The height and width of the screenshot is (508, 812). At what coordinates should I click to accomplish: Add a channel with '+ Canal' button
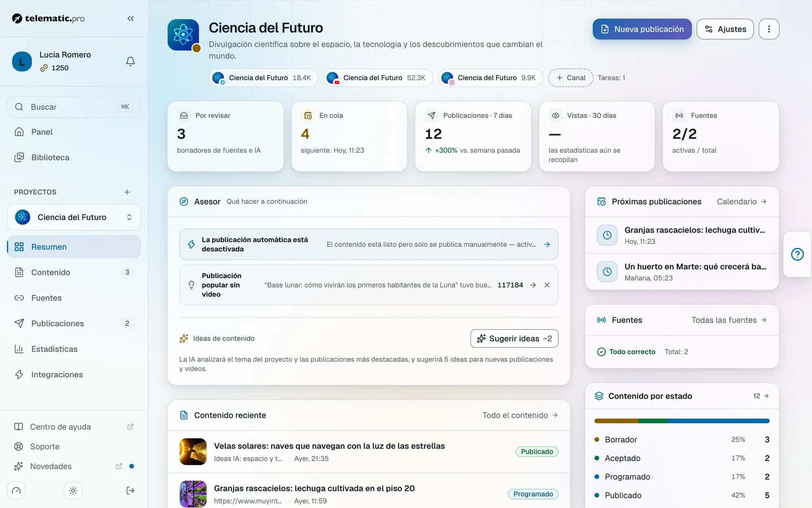(570, 78)
